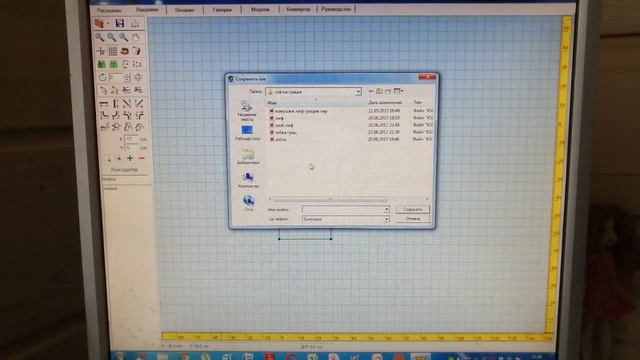Click the open file icon in top toolbar

pyautogui.click(x=99, y=23)
